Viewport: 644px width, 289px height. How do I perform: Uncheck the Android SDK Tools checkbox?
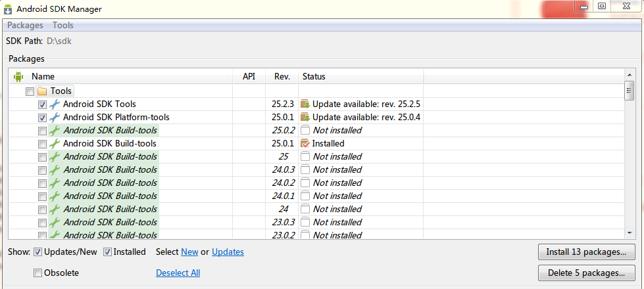(x=42, y=104)
